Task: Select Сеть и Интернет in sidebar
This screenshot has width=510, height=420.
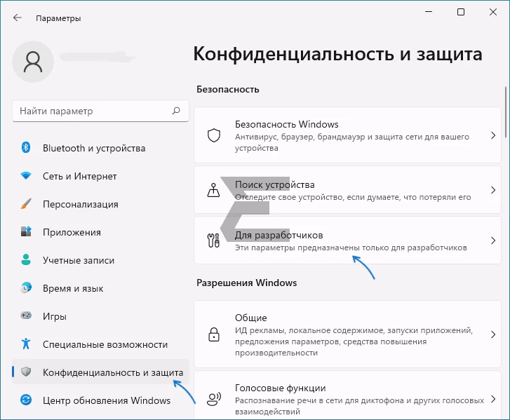Action: (100, 176)
